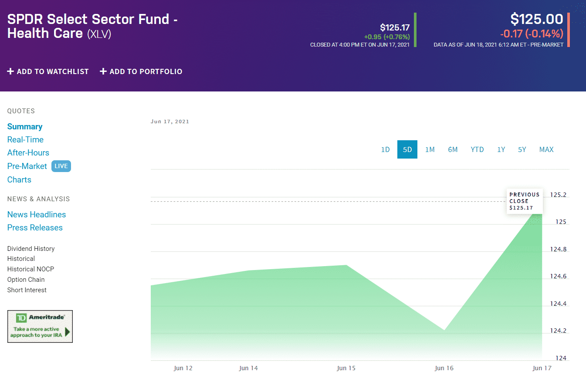Viewport: 586px width, 392px height.
Task: Click the Jun 16 label on chart axis
Action: tap(444, 368)
